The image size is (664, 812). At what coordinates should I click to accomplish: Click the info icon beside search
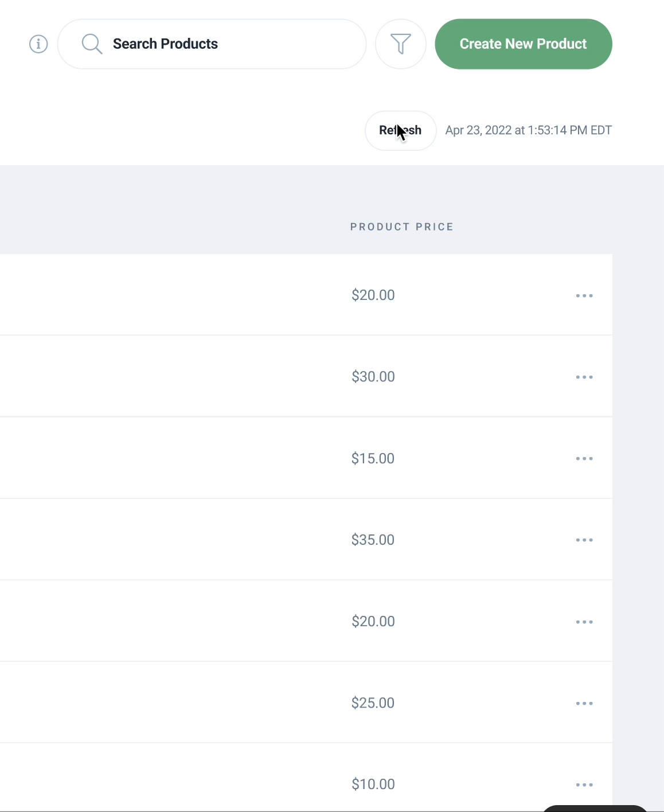click(x=38, y=44)
